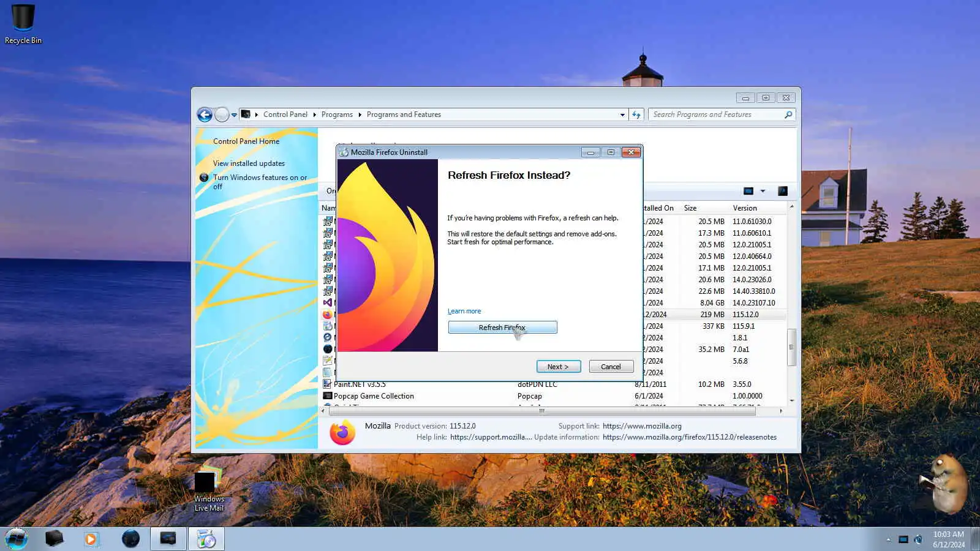Click the dark globe taskbar icon
Viewport: 980px width, 551px height.
click(x=130, y=539)
